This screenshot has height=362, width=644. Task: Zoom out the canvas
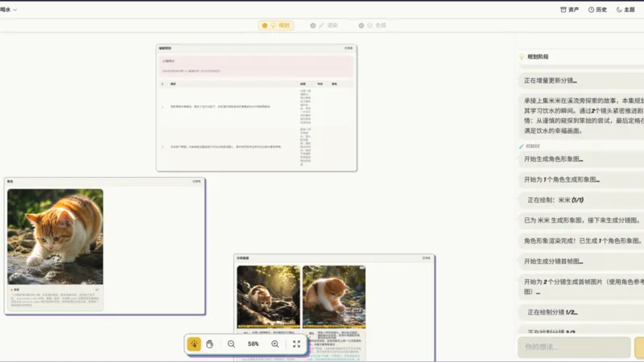pyautogui.click(x=231, y=344)
